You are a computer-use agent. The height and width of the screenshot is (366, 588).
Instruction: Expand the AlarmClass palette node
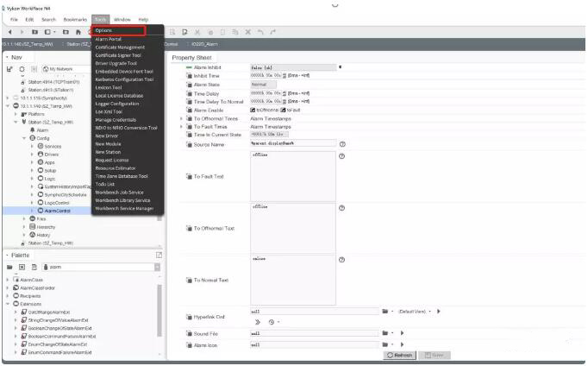tap(8, 280)
